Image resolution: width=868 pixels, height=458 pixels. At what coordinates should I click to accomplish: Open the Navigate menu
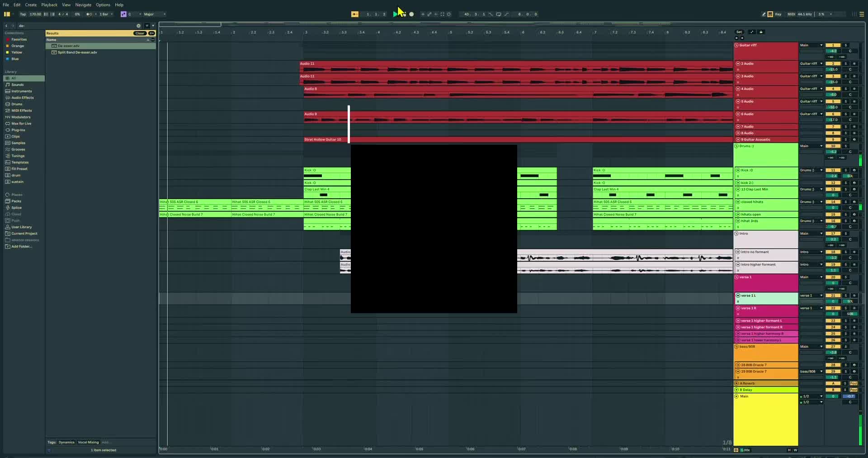pos(83,5)
